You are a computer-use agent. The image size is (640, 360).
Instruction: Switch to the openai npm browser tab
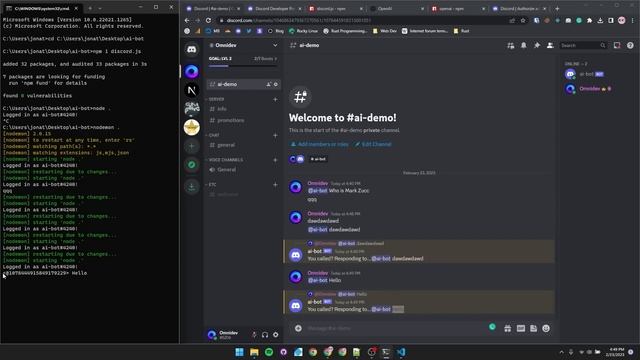click(458, 9)
